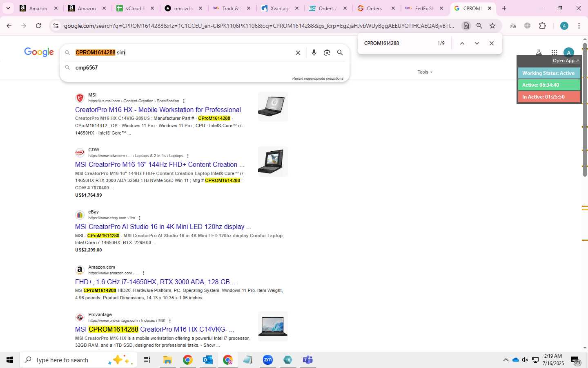Viewport: 588px width, 368px height.
Task: Jump to previous find-in-page match
Action: 462,43
